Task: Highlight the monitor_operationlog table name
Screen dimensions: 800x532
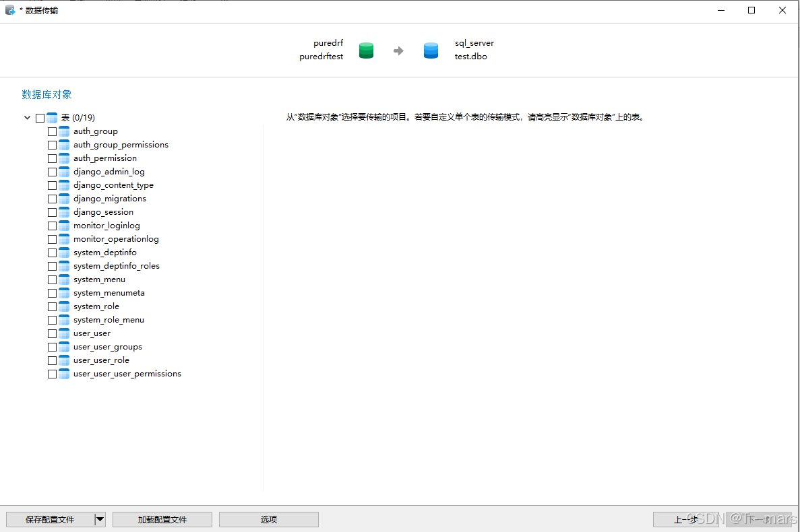Action: point(116,239)
